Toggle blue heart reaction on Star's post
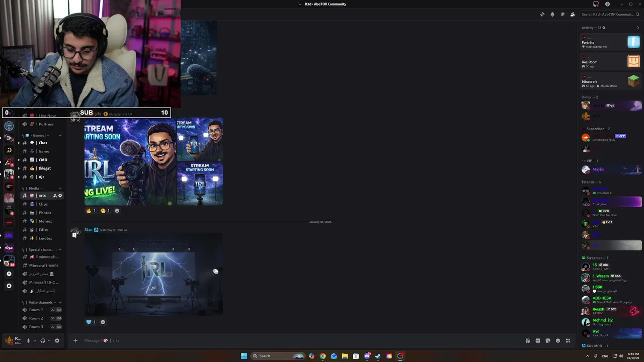Image resolution: width=644 pixels, height=362 pixels. pyautogui.click(x=91, y=322)
